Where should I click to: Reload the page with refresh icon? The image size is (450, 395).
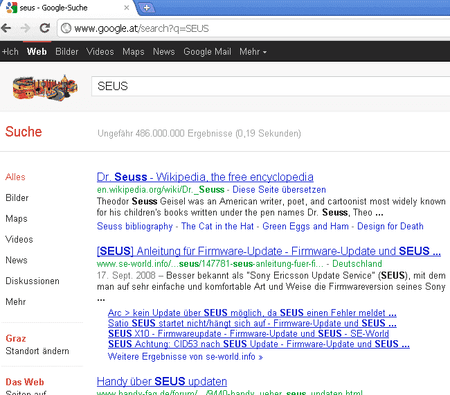point(45,28)
